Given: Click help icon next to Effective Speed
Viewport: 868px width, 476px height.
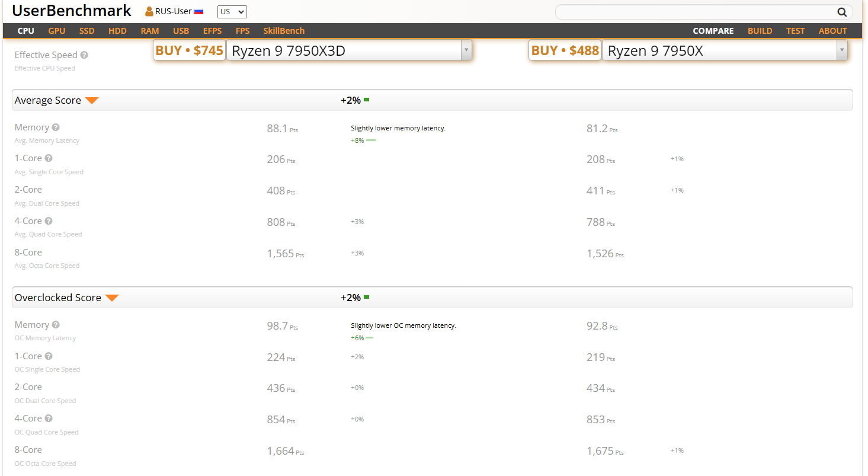Looking at the screenshot, I should pos(84,55).
